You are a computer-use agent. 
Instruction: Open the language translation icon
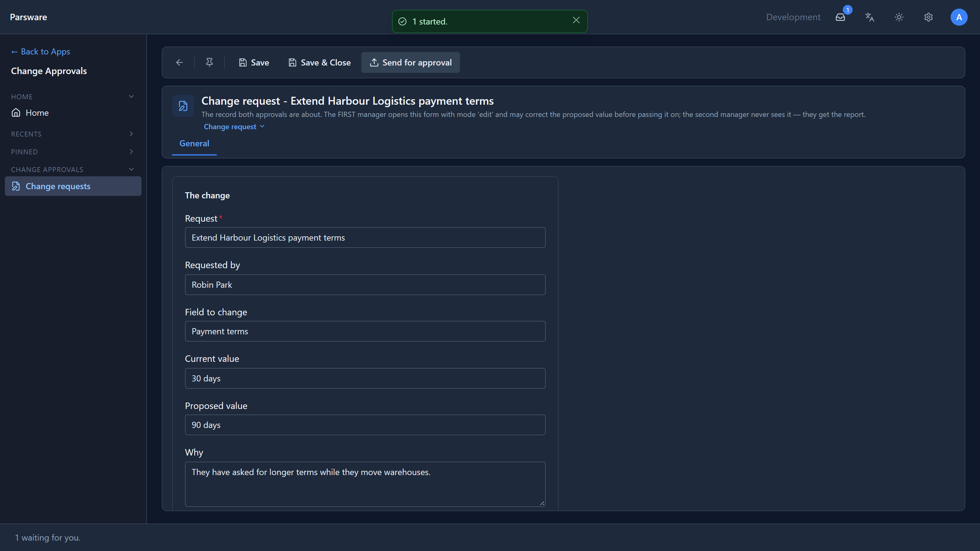870,17
